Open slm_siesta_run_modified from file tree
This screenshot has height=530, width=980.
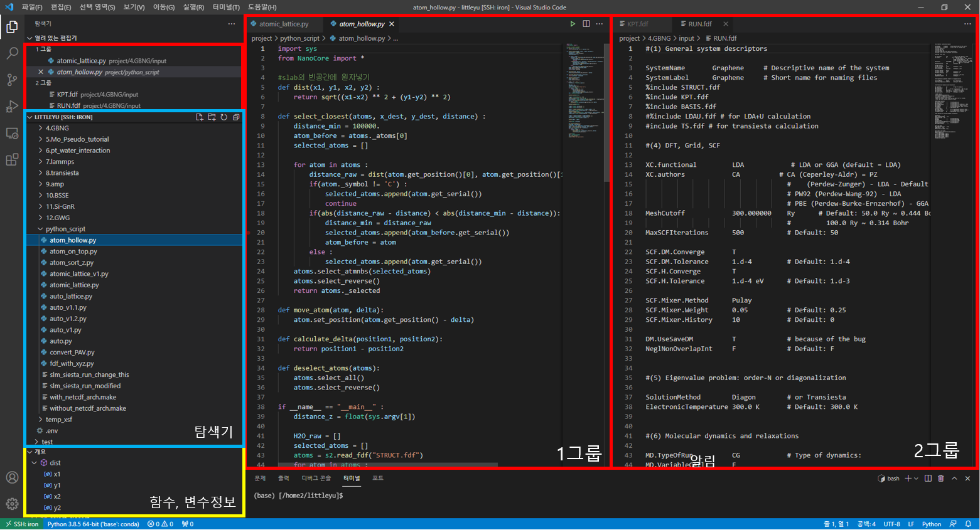[x=85, y=386]
